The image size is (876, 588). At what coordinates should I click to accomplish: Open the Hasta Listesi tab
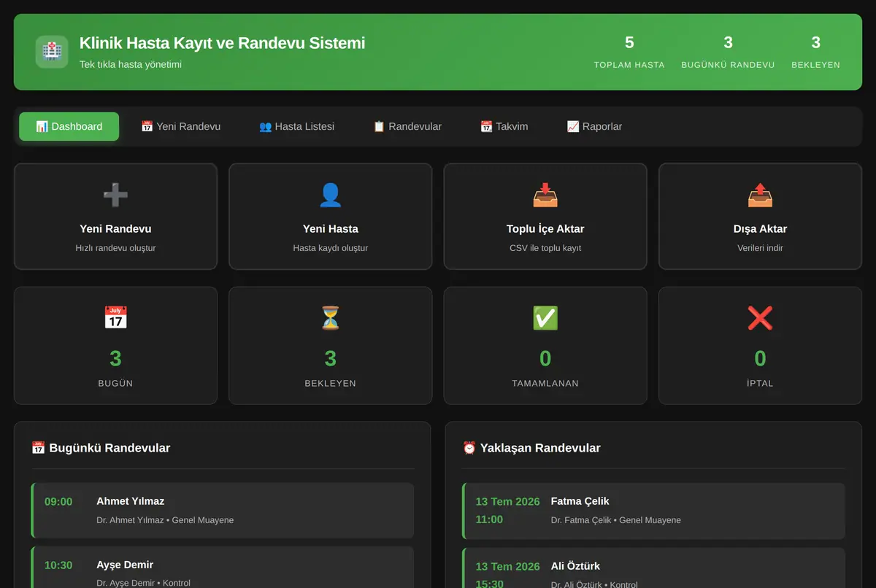pos(296,126)
